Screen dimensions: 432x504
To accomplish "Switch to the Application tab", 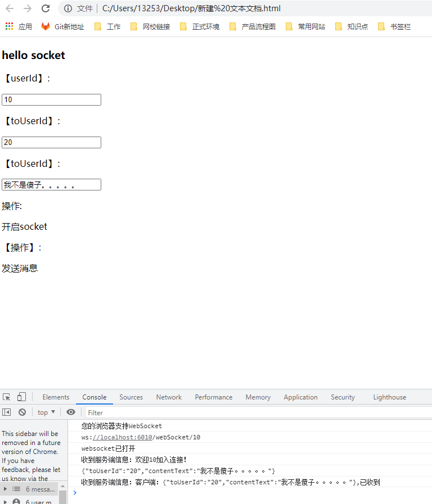I will coord(300,397).
